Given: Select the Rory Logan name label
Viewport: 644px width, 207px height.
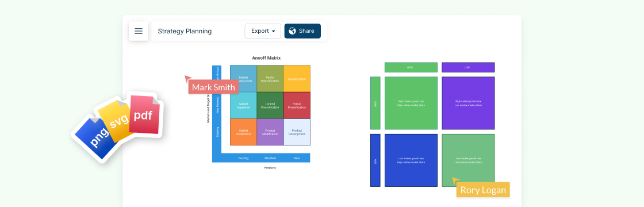Looking at the screenshot, I should [x=483, y=190].
